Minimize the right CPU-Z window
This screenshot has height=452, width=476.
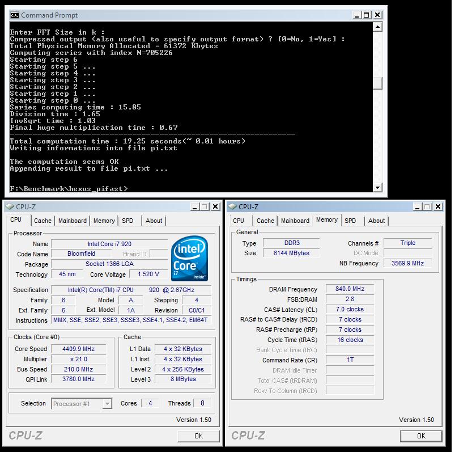click(x=418, y=207)
